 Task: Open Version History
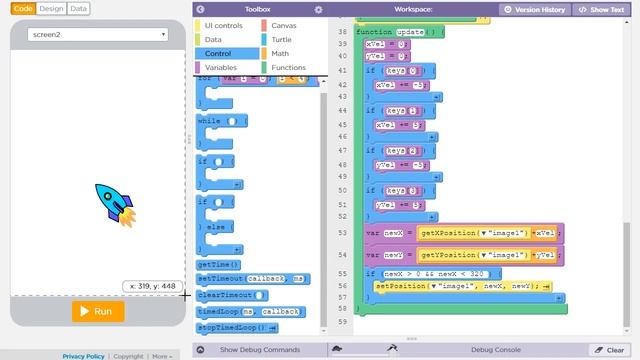click(x=535, y=9)
